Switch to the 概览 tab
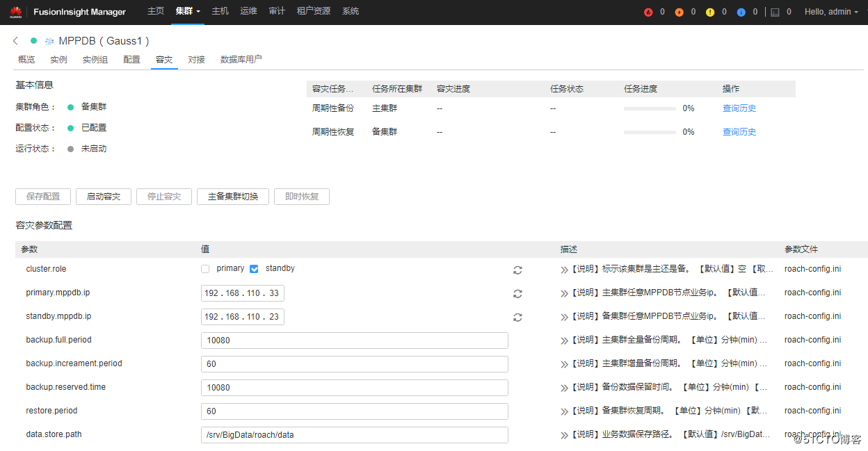The image size is (868, 451). coord(26,60)
